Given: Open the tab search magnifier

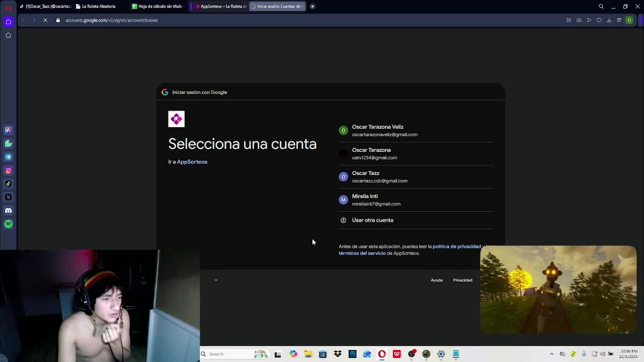Looking at the screenshot, I should [x=601, y=7].
